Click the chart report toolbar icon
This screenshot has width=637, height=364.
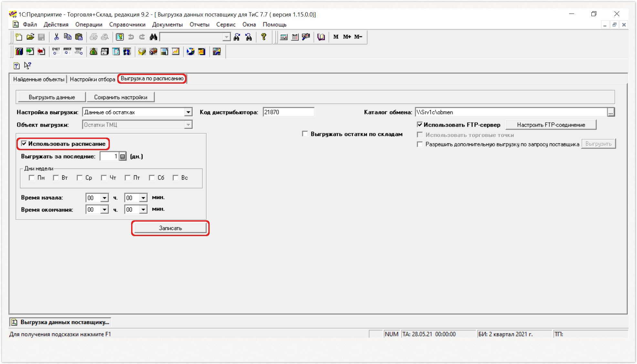(x=175, y=51)
